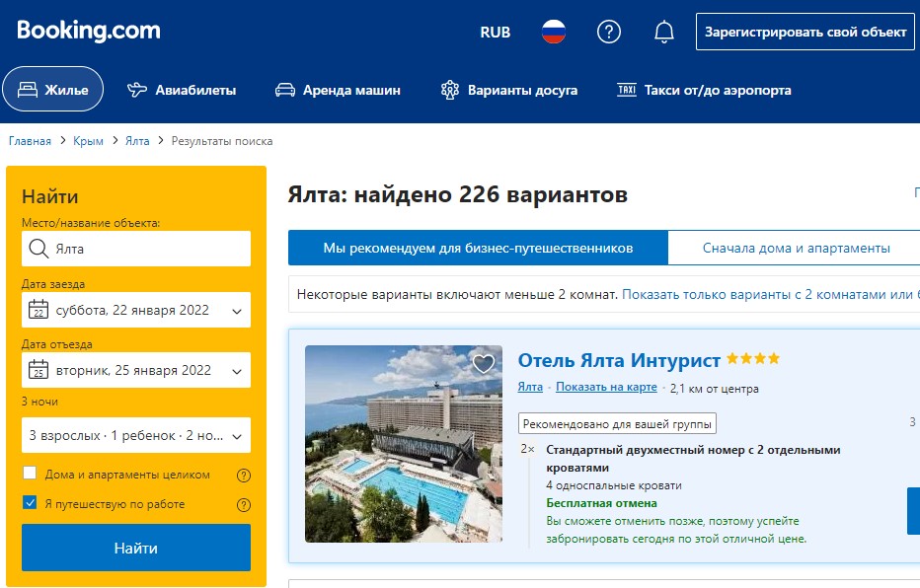Click the RUB currency selector
Screen dimensions: 920x588
point(496,32)
